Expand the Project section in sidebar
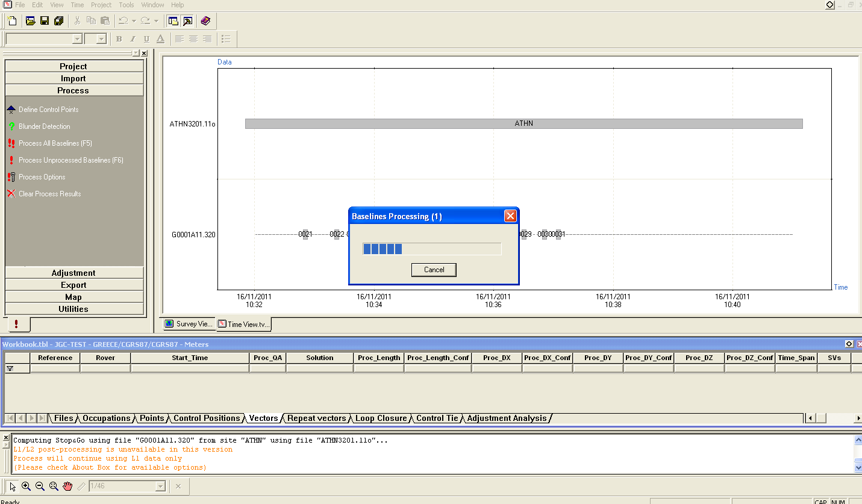 tap(74, 66)
